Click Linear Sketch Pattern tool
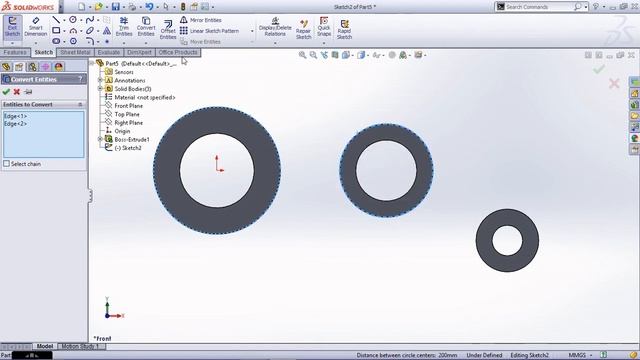The image size is (640, 360). point(209,31)
